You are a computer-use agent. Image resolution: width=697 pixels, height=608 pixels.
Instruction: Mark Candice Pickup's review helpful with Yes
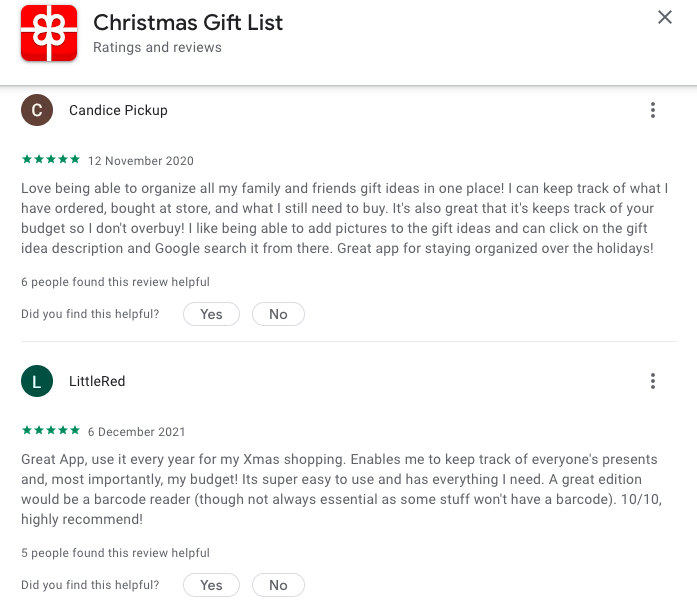pyautogui.click(x=211, y=314)
